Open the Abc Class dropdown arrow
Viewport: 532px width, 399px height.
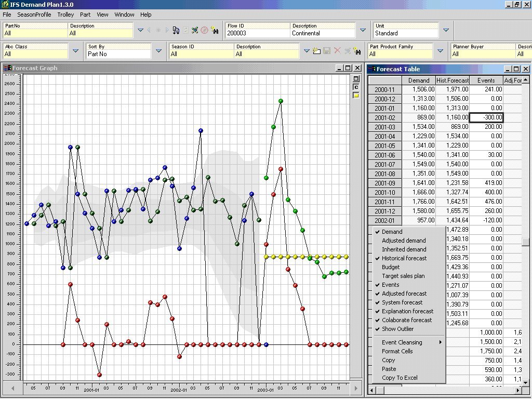[76, 51]
